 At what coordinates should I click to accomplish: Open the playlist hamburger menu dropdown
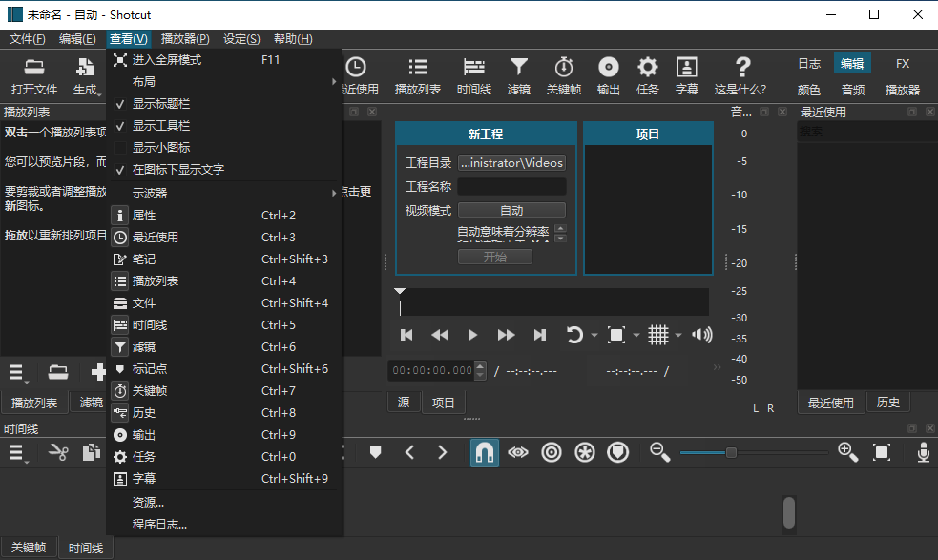[x=18, y=372]
